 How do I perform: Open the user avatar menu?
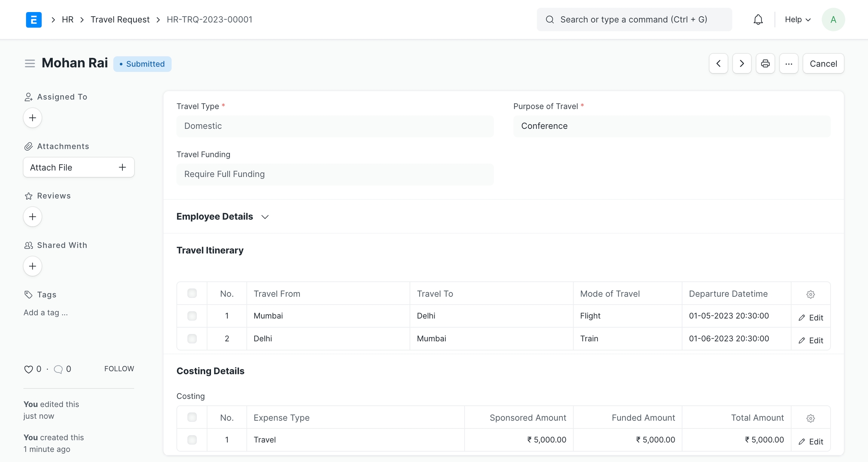click(833, 20)
